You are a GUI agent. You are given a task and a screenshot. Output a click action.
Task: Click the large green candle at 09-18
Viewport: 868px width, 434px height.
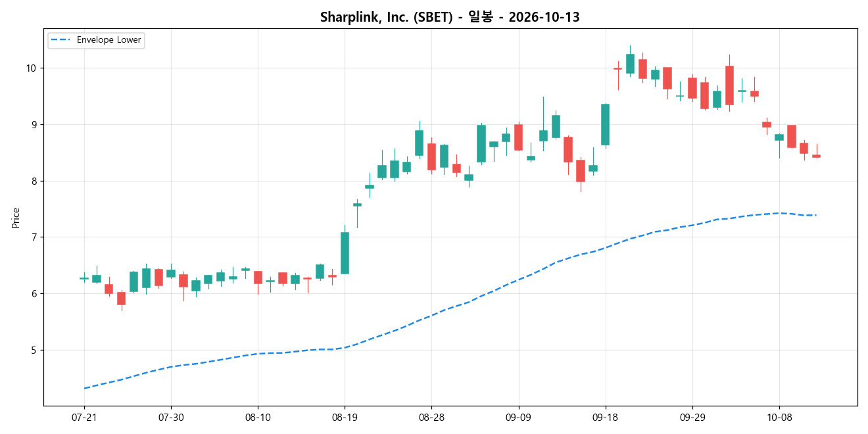[605, 124]
